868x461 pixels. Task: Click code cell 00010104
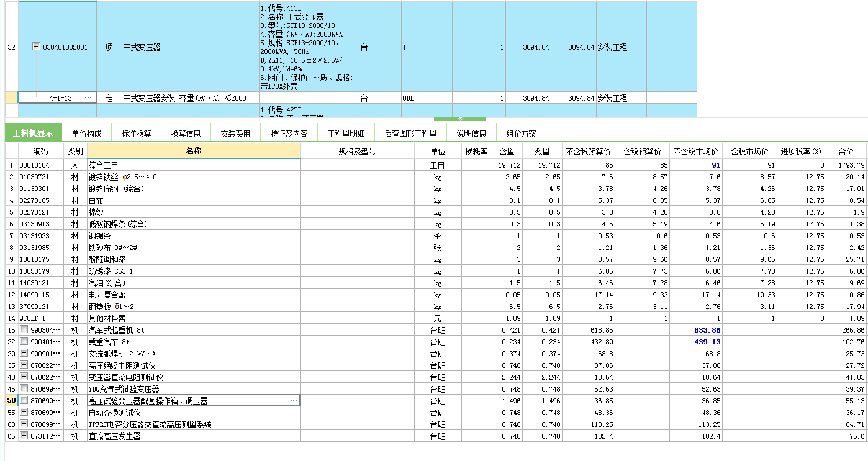coord(41,165)
